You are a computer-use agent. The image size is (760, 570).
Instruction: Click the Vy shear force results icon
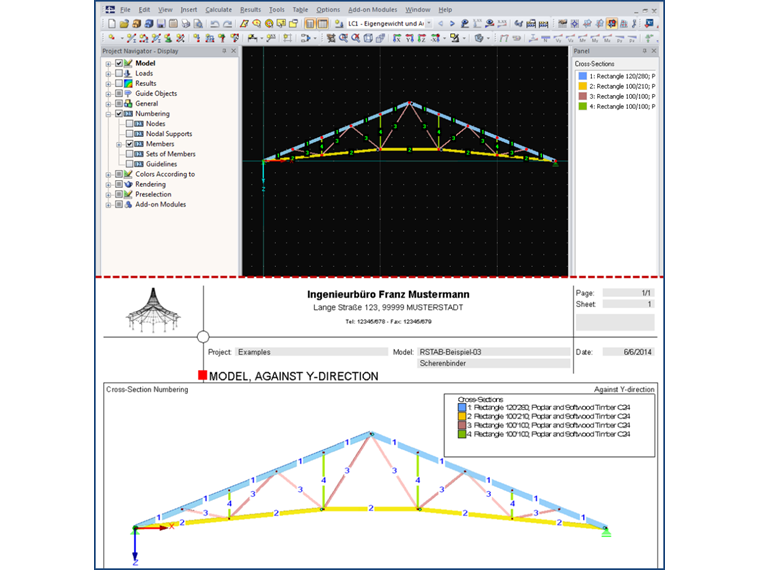(x=558, y=38)
